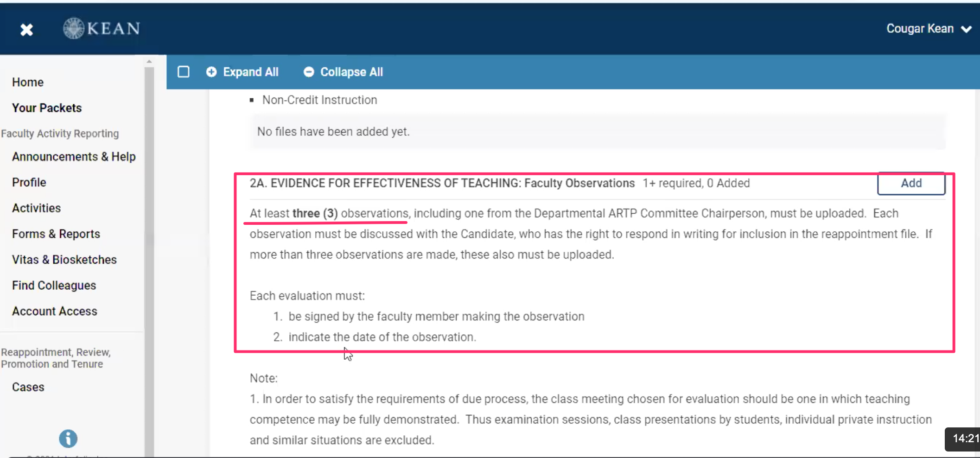Open the Cougar Kean user dropdown

(x=929, y=29)
